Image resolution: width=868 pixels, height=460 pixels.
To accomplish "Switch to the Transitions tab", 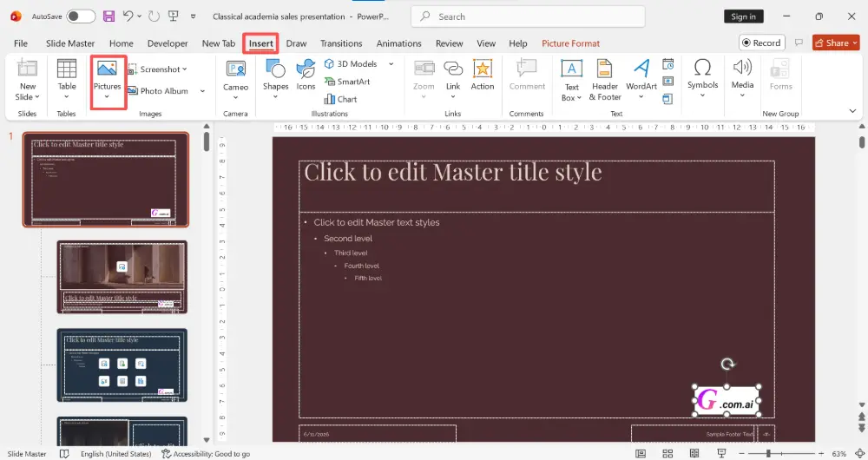I will (341, 43).
